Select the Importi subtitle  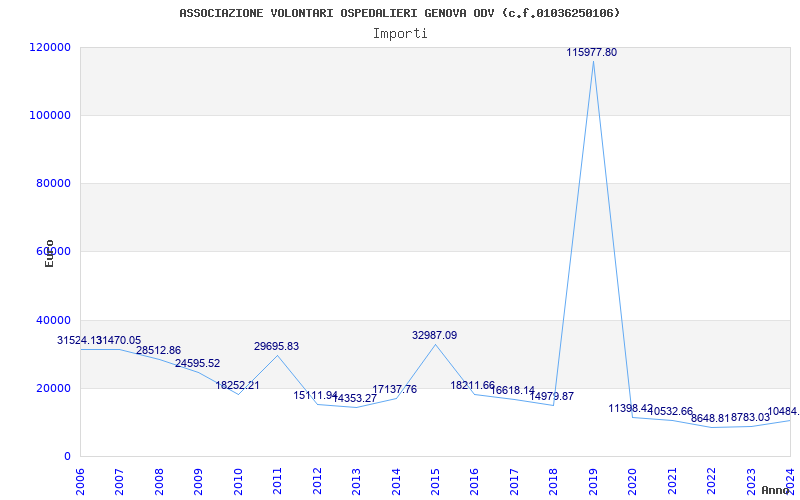click(x=400, y=34)
